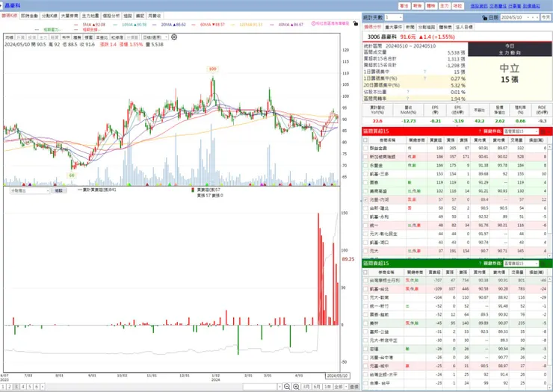Expand more pages with » arrow
This screenshot has height=392, width=553.
[43, 387]
